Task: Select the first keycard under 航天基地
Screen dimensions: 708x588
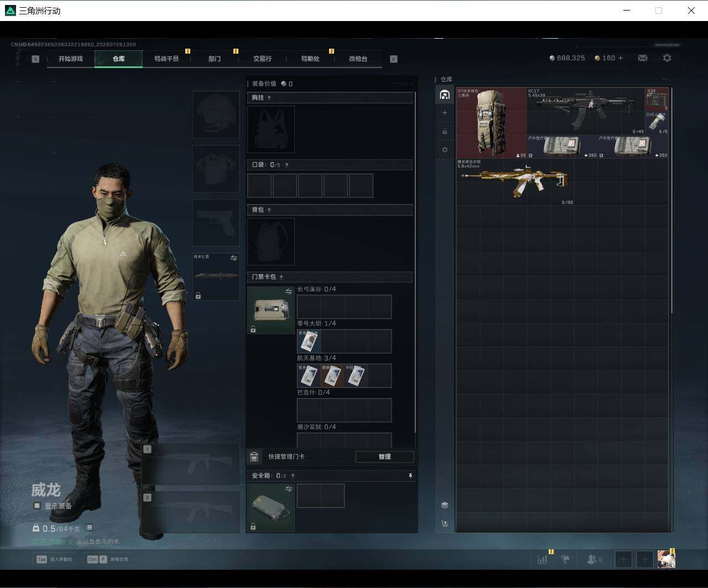Action: click(309, 376)
